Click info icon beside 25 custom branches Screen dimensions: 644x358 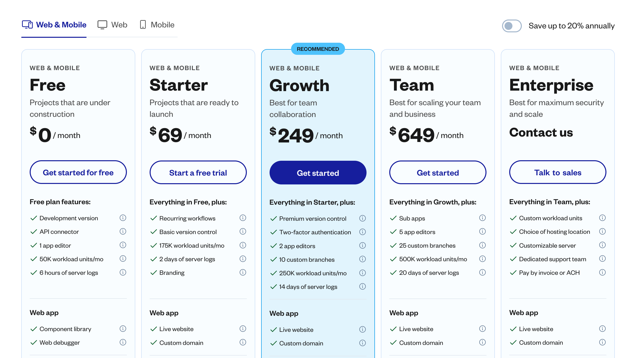[483, 245]
